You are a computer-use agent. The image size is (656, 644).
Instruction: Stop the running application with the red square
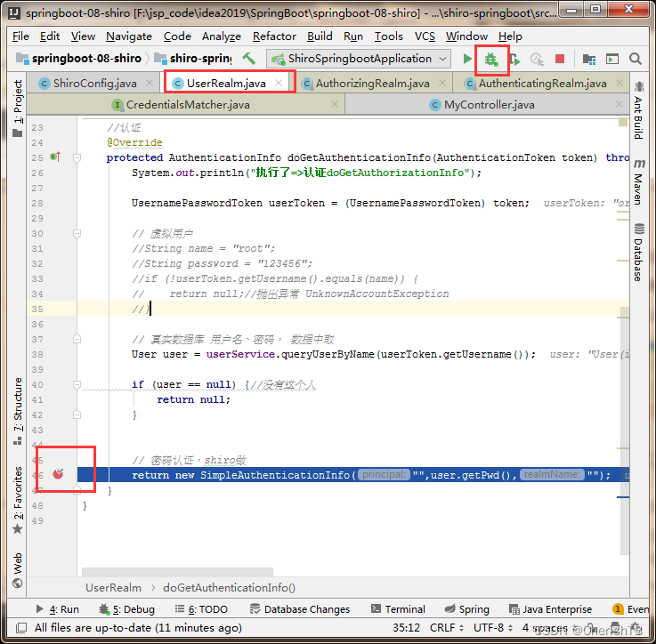click(560, 59)
